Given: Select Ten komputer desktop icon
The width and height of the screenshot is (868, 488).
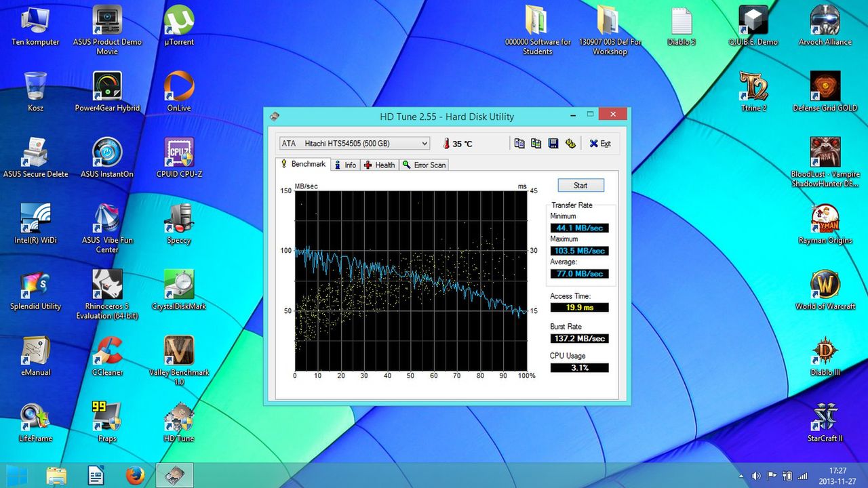Looking at the screenshot, I should (x=35, y=26).
